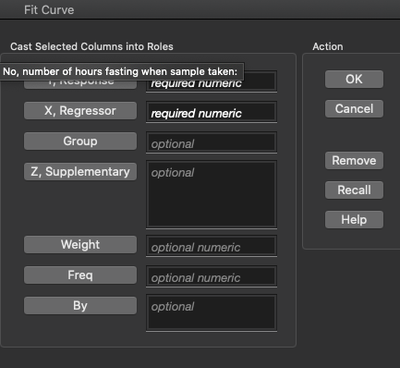This screenshot has height=368, width=400.
Task: Recall previous column role settings
Action: [x=354, y=190]
